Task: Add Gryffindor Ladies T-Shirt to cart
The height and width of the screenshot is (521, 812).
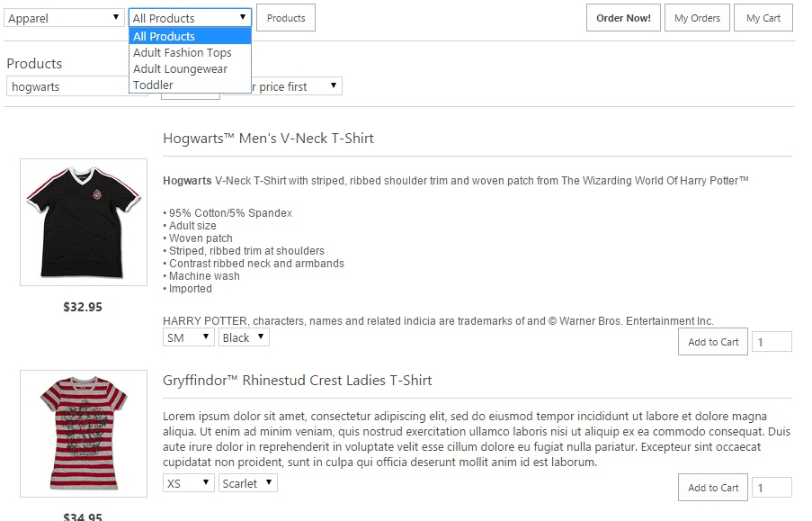Action: pos(713,488)
